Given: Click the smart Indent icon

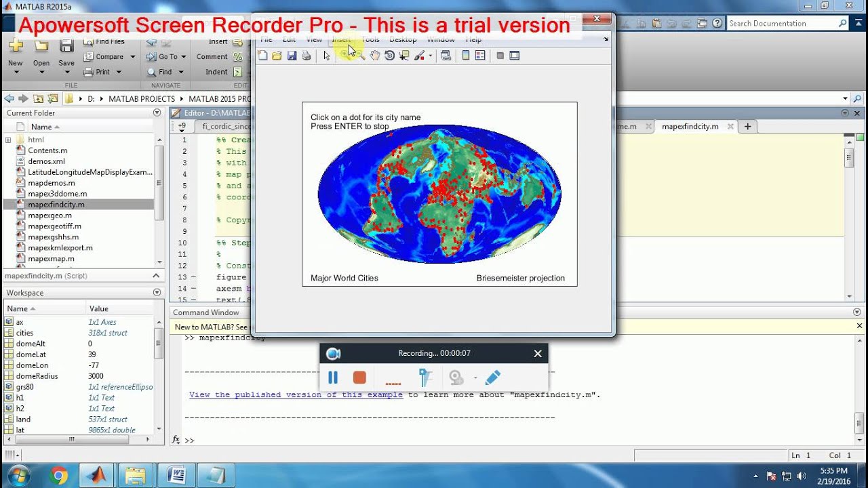Looking at the screenshot, I should click(238, 72).
